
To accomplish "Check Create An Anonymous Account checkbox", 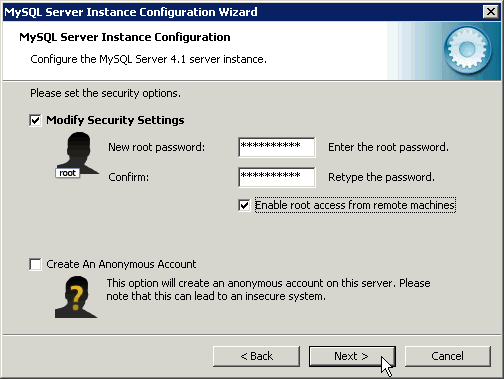I will (35, 264).
